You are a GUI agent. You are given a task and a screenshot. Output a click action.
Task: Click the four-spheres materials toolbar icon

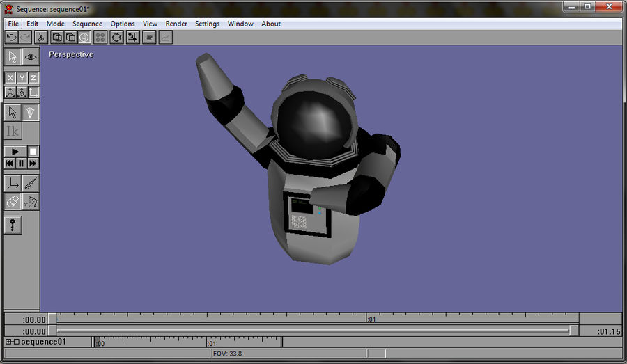tap(100, 38)
